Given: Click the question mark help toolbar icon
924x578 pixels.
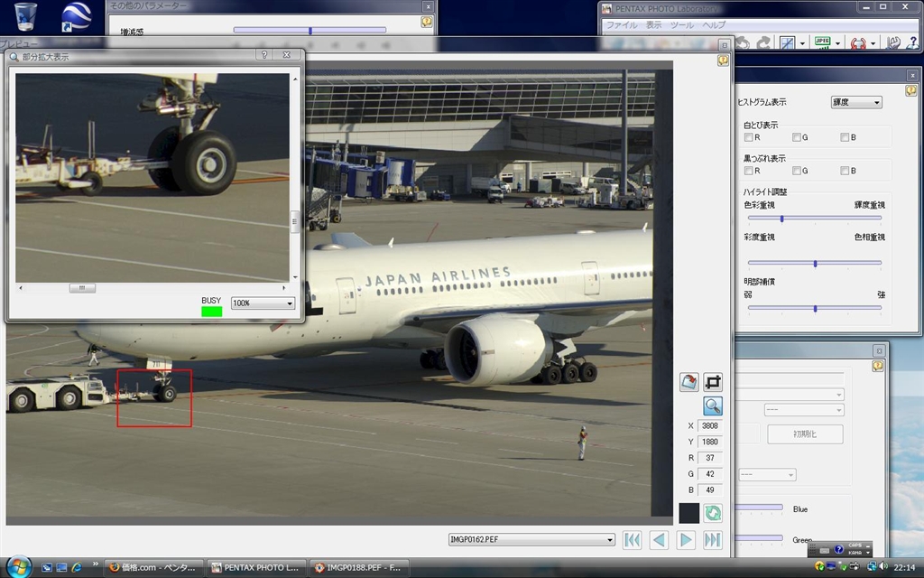Looking at the screenshot, I should (x=913, y=42).
